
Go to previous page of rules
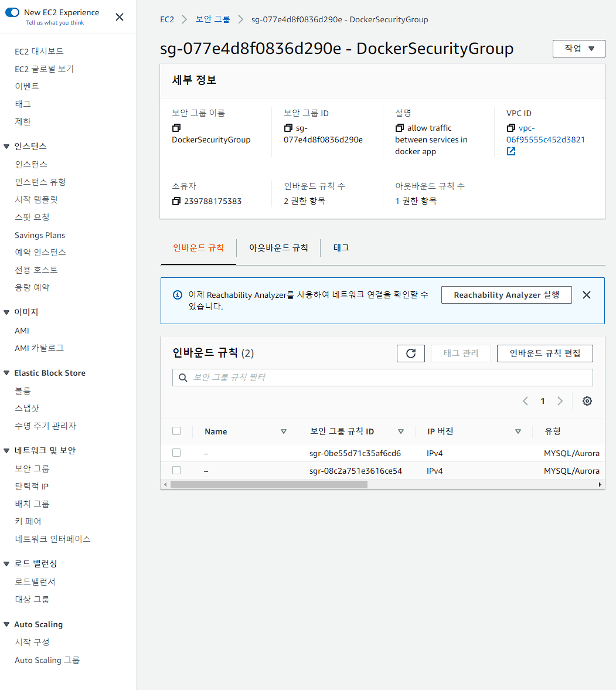point(525,401)
